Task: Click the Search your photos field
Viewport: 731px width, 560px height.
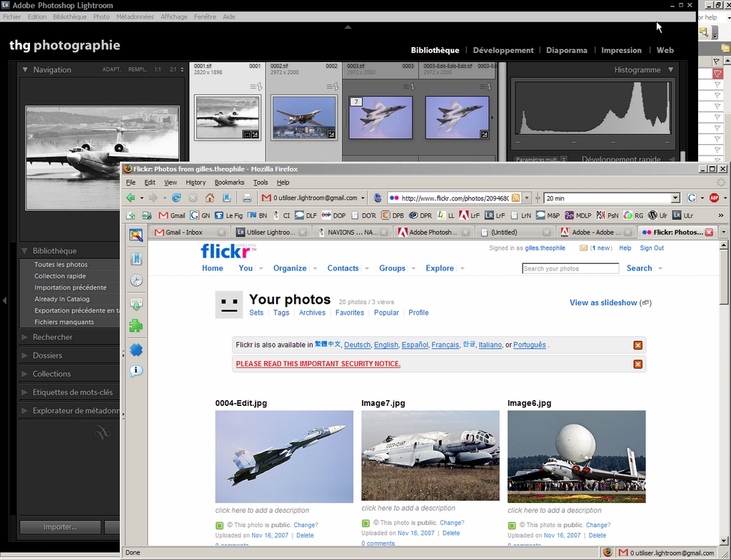Action: 570,268
